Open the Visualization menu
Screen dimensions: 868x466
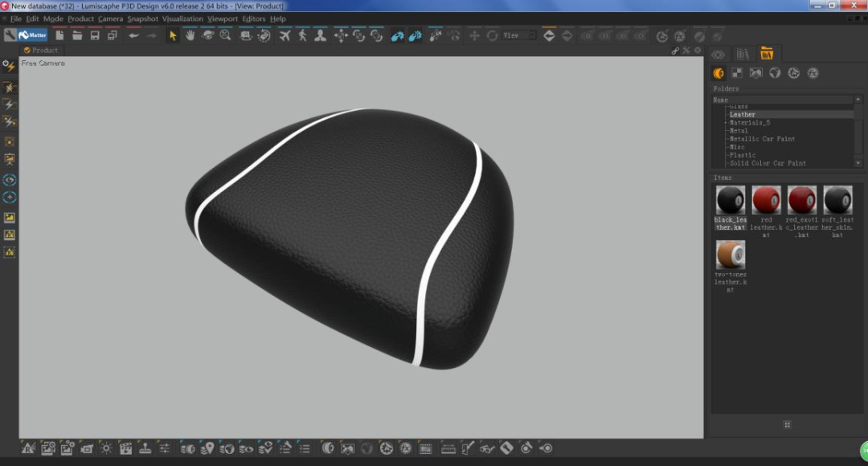click(x=182, y=18)
